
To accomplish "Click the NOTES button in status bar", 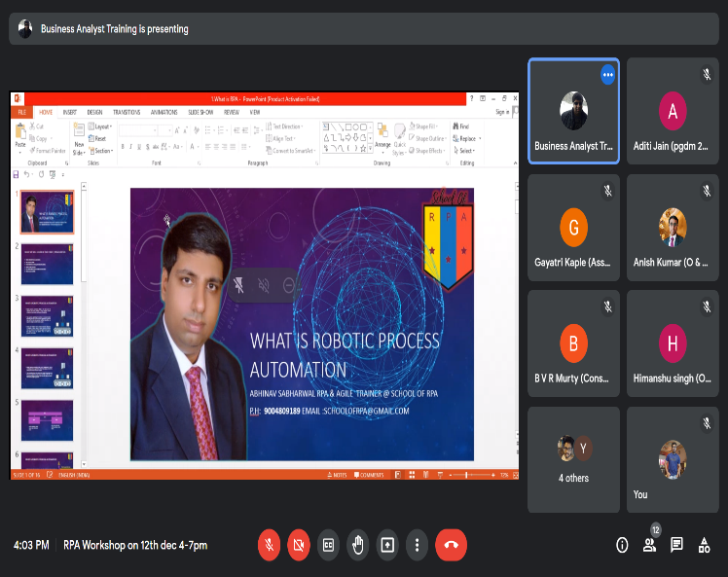I will pos(337,475).
